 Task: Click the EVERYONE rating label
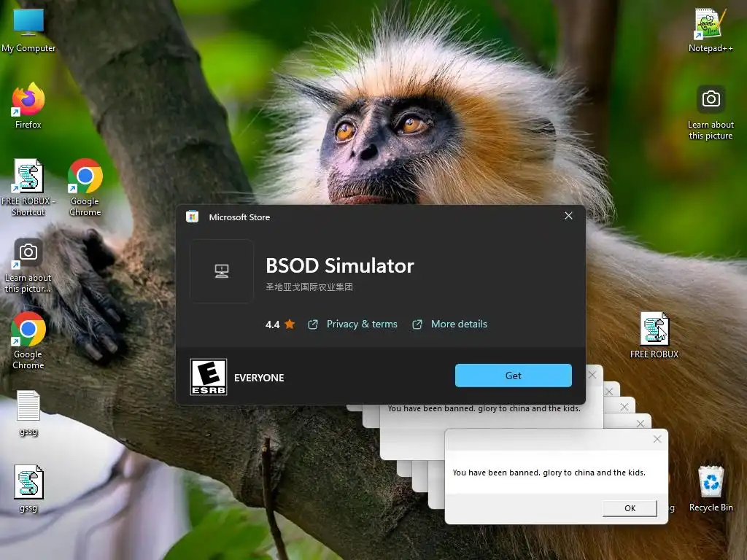pos(259,378)
